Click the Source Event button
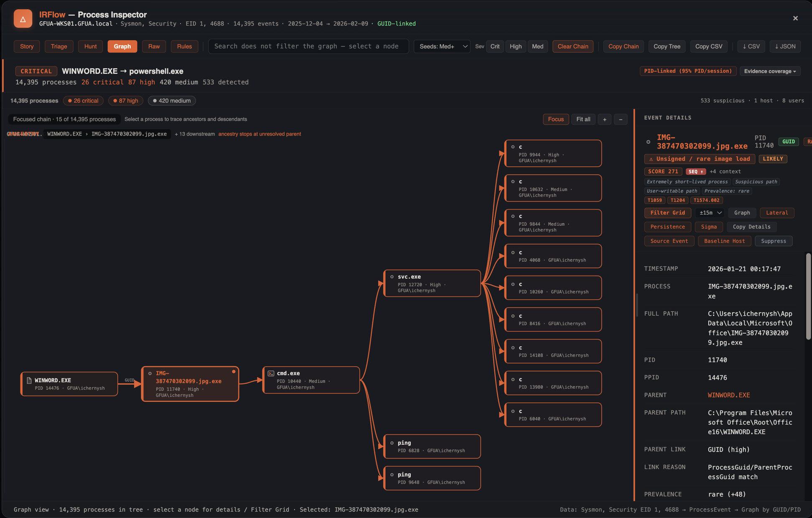This screenshot has width=812, height=518. click(x=669, y=241)
